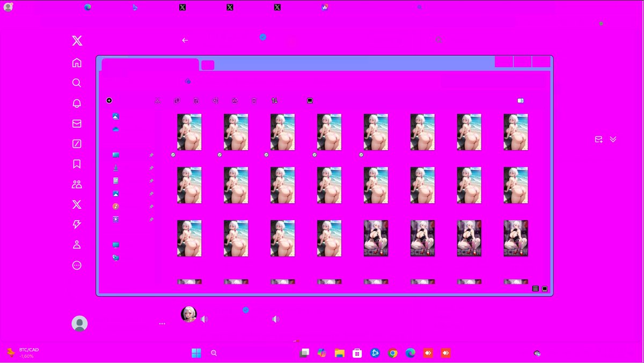Open the three-dots menu beside account avatar
644x363 pixels.
(162, 324)
